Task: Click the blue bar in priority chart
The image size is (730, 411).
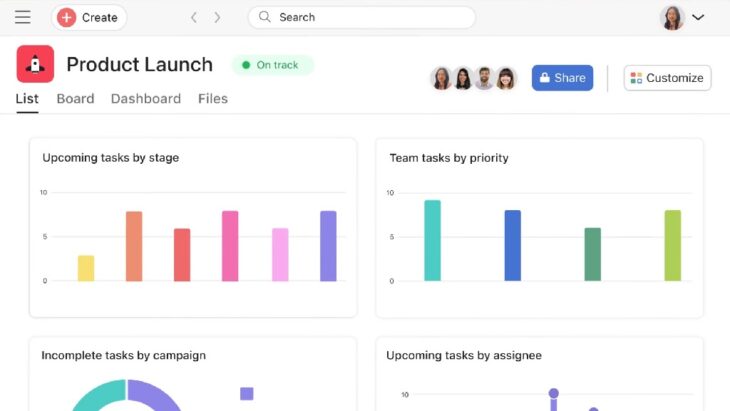Action: click(x=513, y=245)
